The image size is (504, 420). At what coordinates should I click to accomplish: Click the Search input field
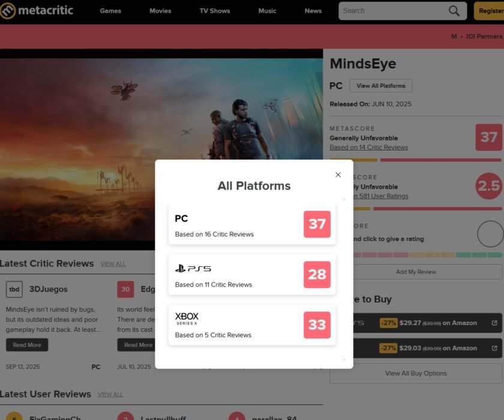click(x=393, y=11)
